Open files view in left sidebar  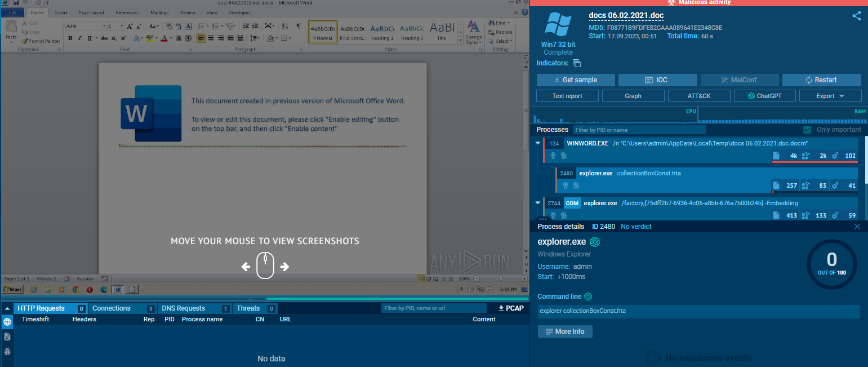pyautogui.click(x=7, y=337)
